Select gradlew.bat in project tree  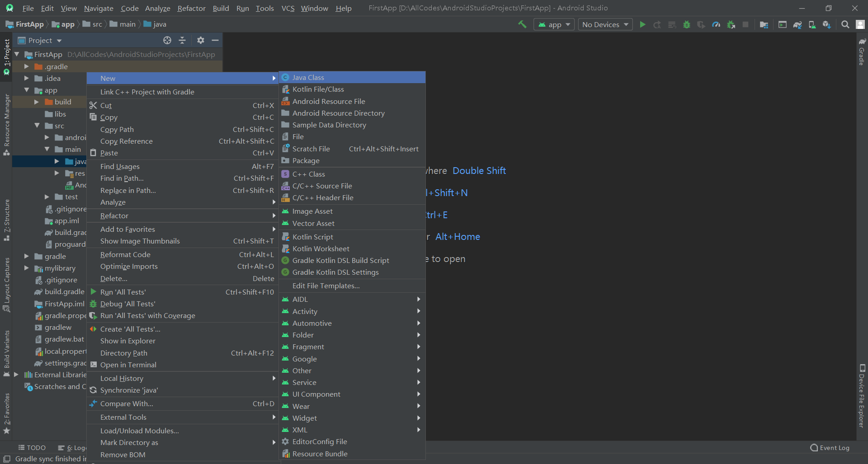[x=60, y=339]
